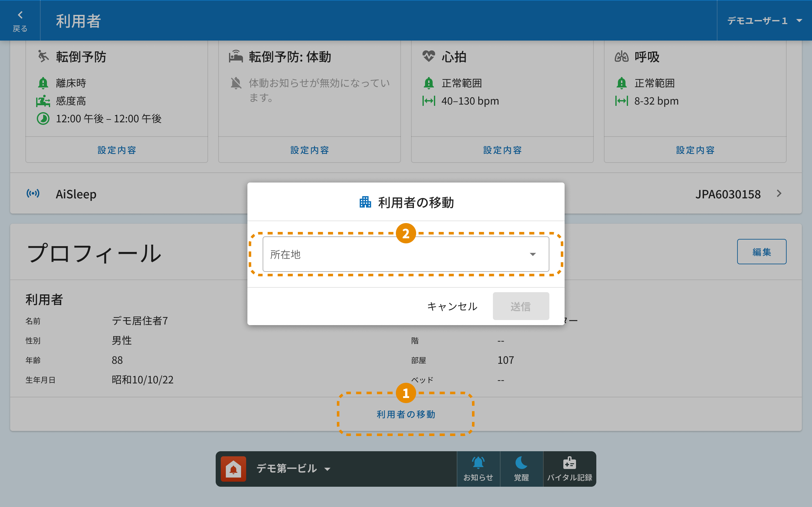The height and width of the screenshot is (507, 812).
Task: Open the 所在地 location dropdown
Action: (406, 254)
